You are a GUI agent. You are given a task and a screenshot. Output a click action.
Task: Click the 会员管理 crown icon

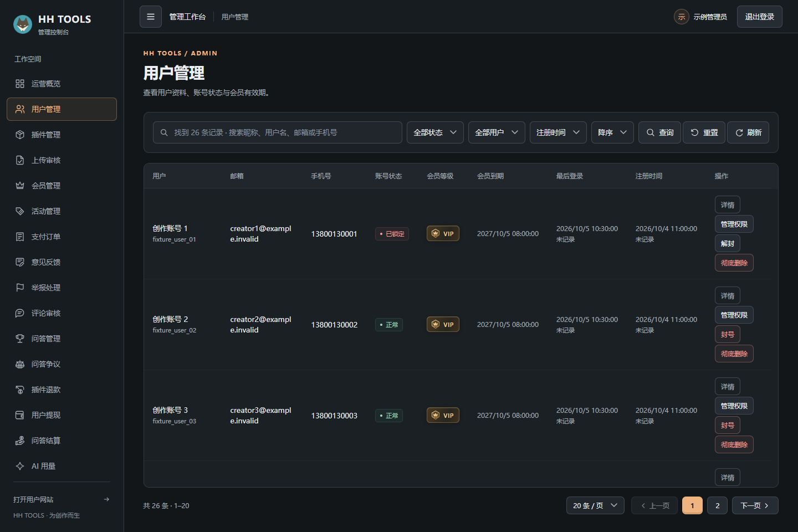20,186
